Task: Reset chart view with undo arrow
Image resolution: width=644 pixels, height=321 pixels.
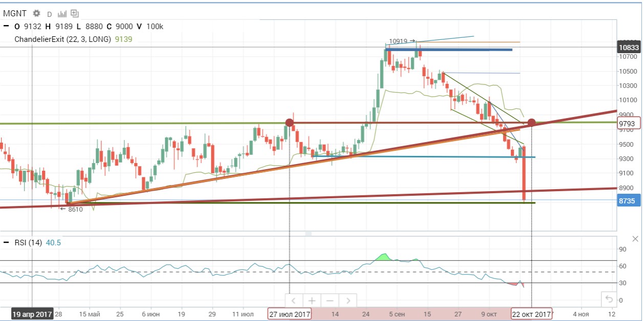Action: point(608,299)
